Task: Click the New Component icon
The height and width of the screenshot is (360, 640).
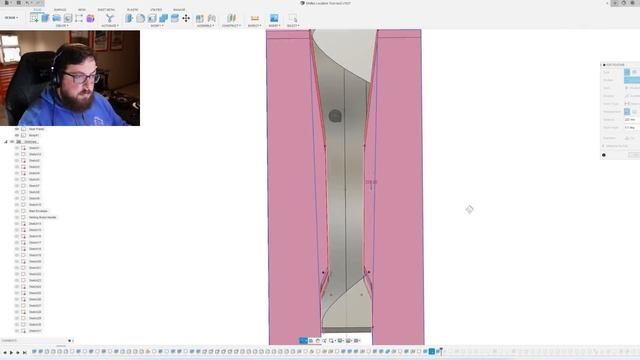Action: (200, 18)
